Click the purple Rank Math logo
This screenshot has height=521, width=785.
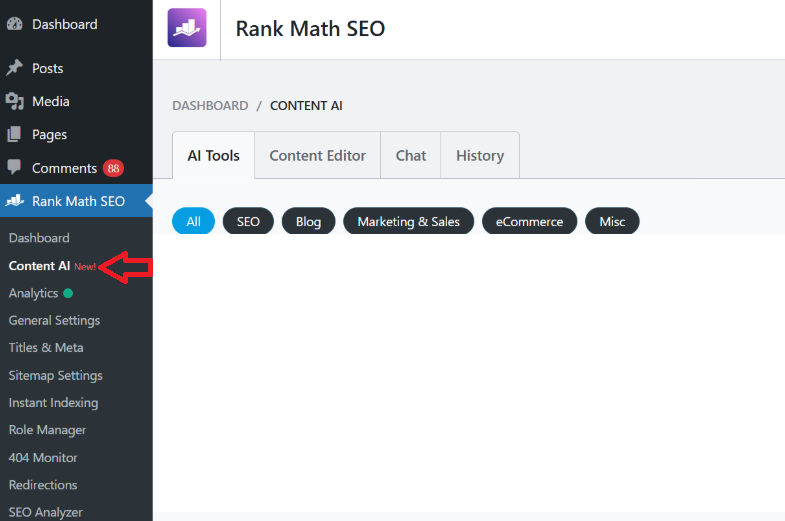coord(187,28)
